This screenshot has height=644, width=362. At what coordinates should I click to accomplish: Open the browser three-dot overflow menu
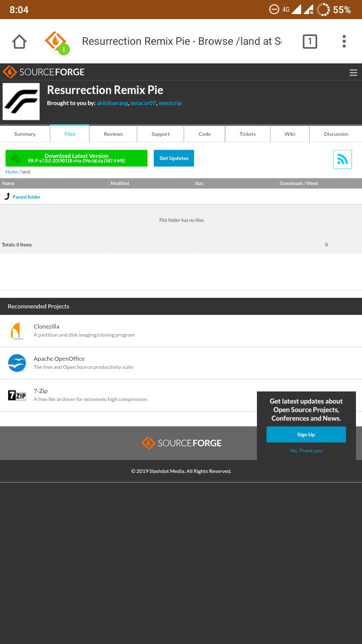click(344, 41)
